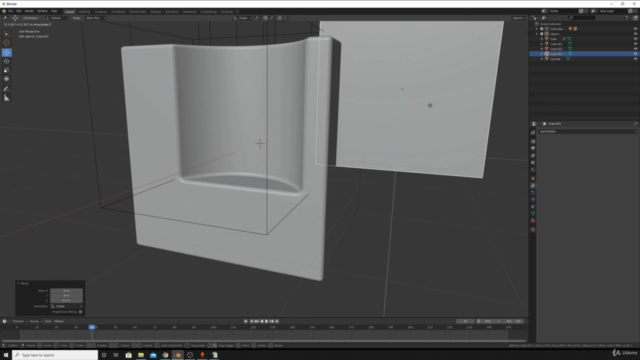Open the Render menu

pyautogui.click(x=29, y=11)
